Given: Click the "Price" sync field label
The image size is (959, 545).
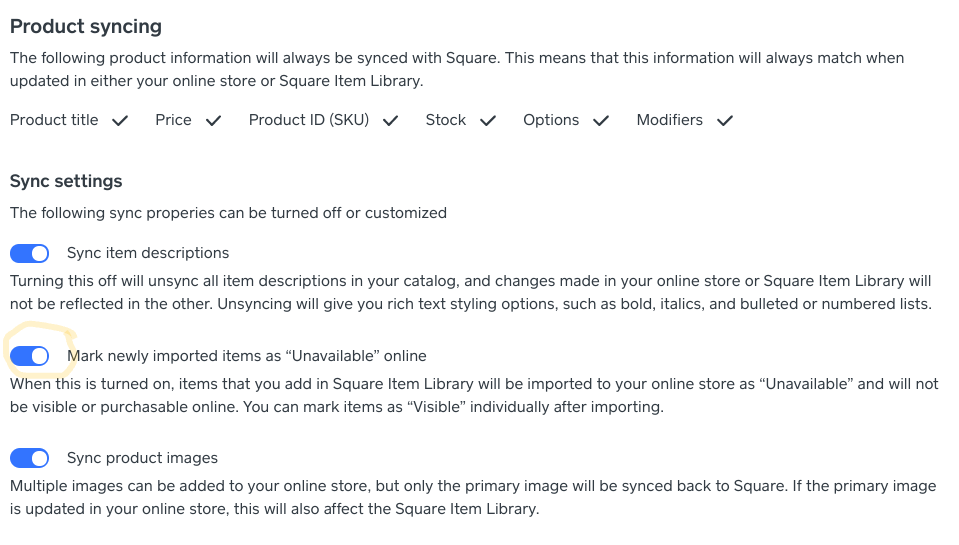Looking at the screenshot, I should 173,120.
